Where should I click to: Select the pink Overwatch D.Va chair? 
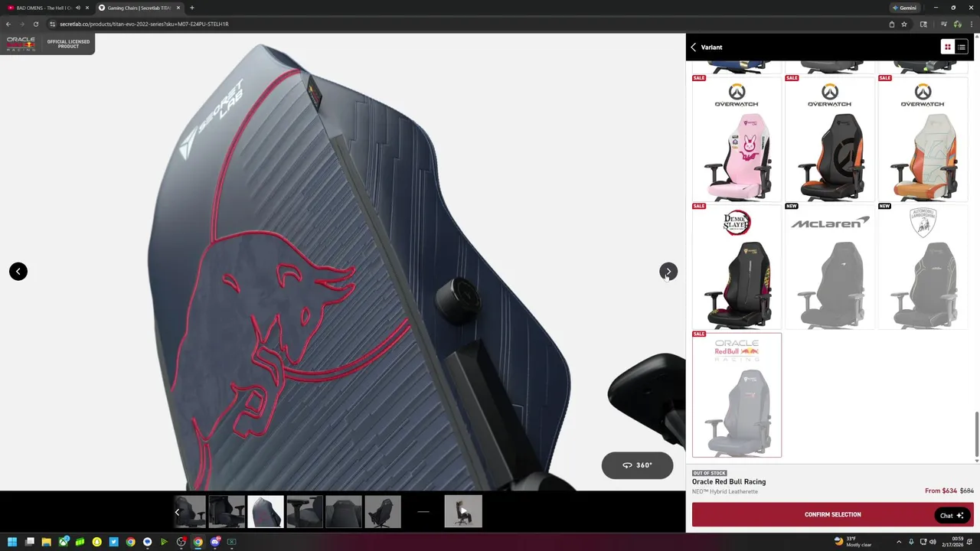pyautogui.click(x=737, y=139)
